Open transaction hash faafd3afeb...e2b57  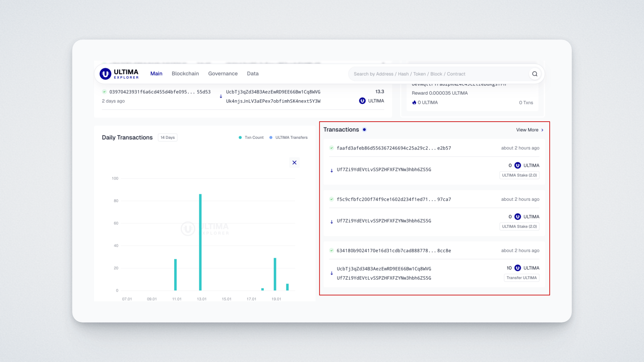pyautogui.click(x=393, y=148)
